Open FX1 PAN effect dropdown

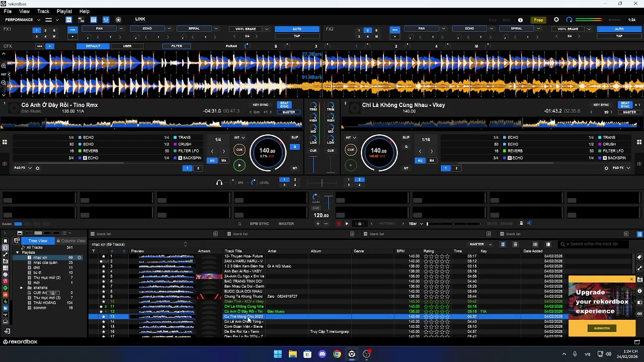(x=121, y=29)
